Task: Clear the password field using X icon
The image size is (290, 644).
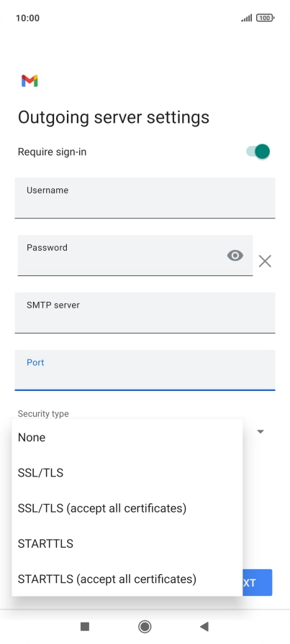Action: 265,261
